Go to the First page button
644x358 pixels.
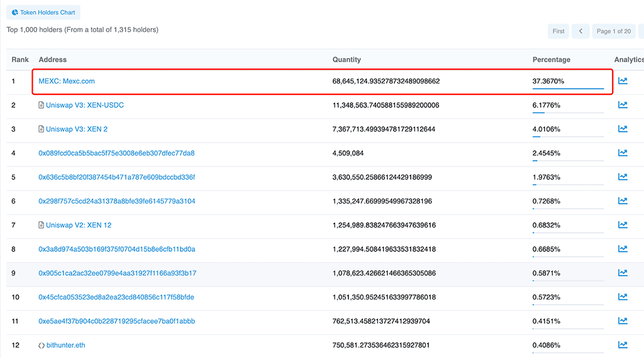click(x=558, y=31)
